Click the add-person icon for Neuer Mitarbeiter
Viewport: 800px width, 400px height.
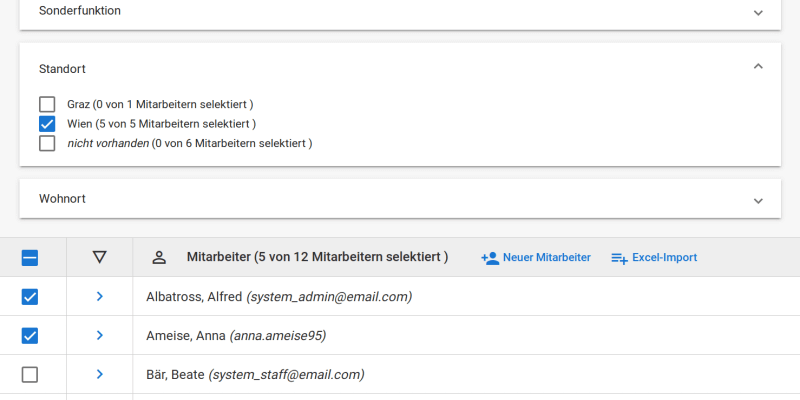click(x=490, y=258)
